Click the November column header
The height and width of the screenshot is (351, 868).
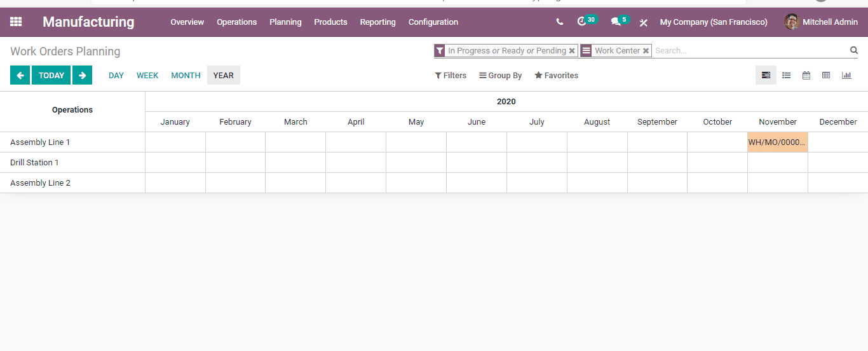click(x=778, y=122)
